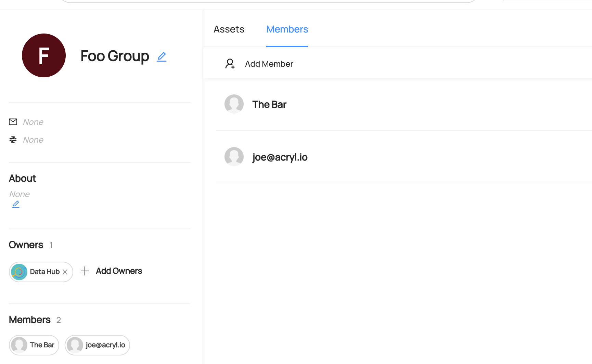Click The Bar avatar in the member list

(234, 104)
